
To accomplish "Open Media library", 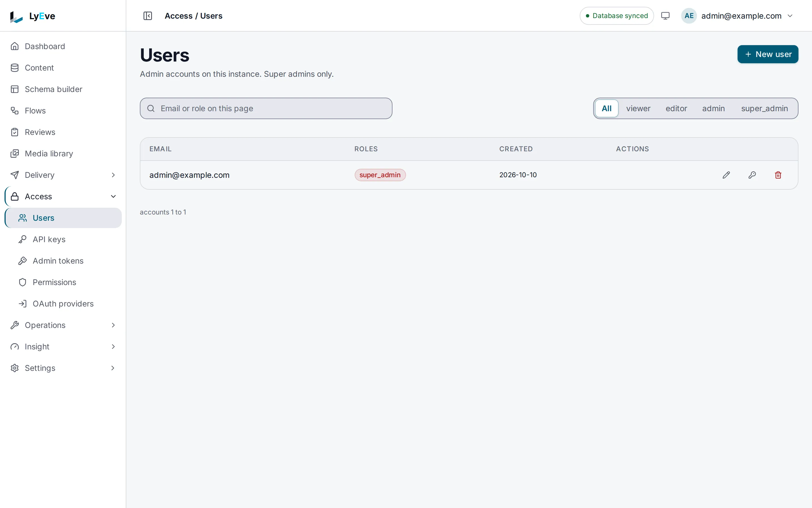I will pyautogui.click(x=63, y=154).
